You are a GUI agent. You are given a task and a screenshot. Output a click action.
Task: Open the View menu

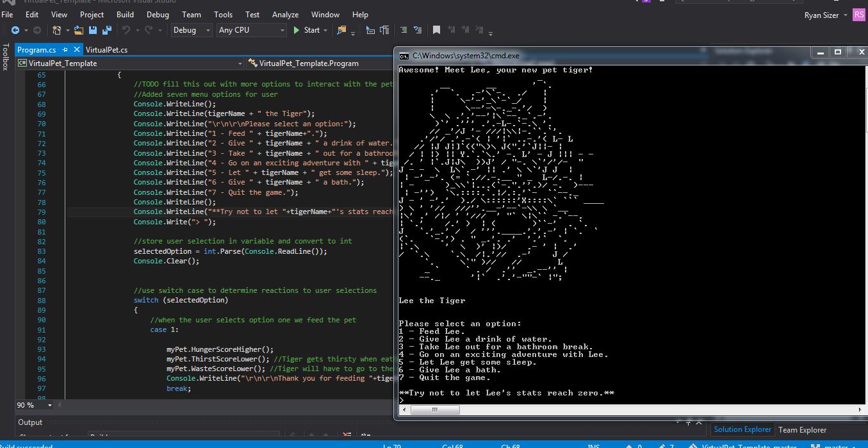[59, 14]
